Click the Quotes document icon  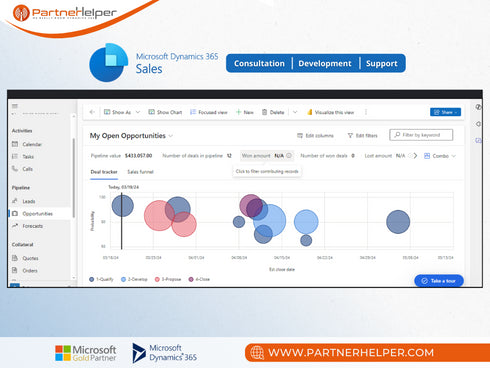(15, 258)
